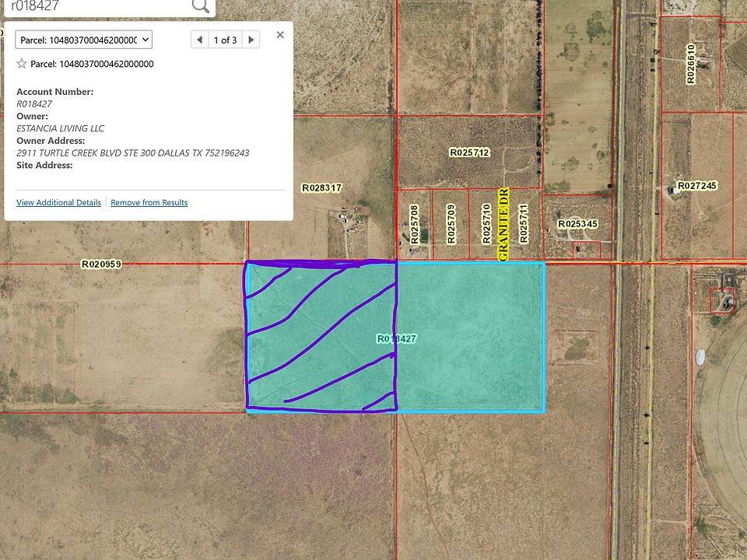747x560 pixels.
Task: Select parcel labeled R025712 on map
Action: click(469, 152)
